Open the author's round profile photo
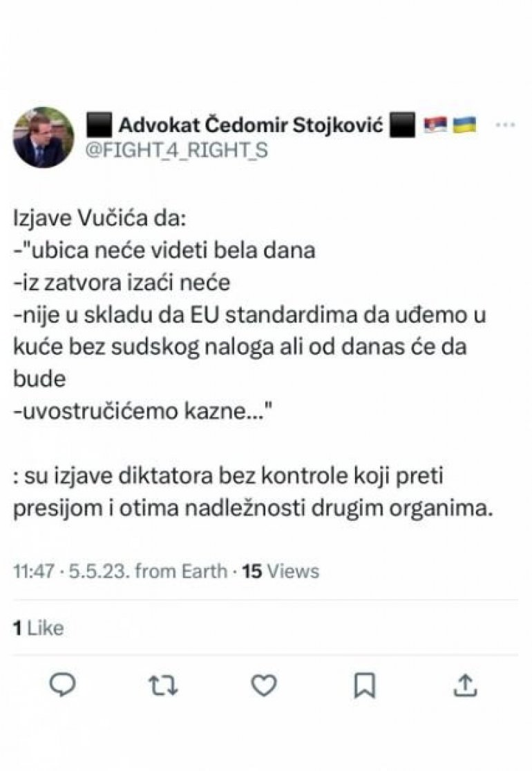532x771 pixels. pyautogui.click(x=44, y=137)
